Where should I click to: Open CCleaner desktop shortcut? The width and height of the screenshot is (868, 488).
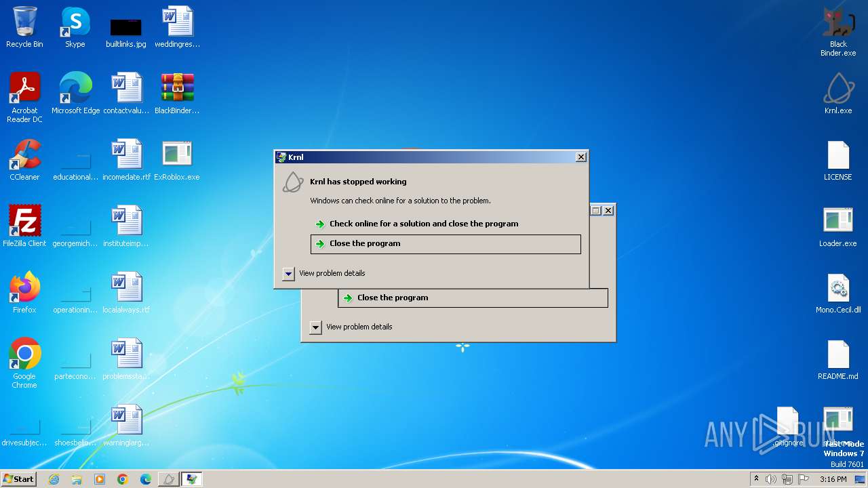(24, 160)
